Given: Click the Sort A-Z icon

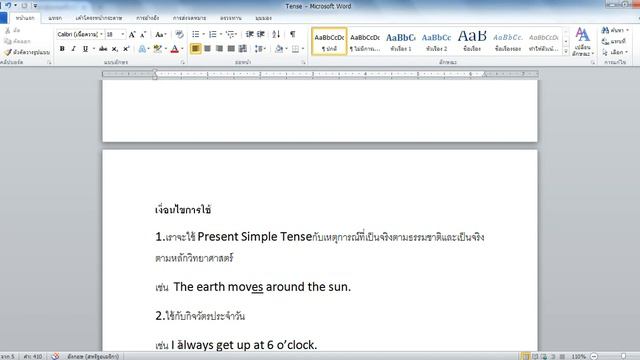Looking at the screenshot, I should point(276,34).
